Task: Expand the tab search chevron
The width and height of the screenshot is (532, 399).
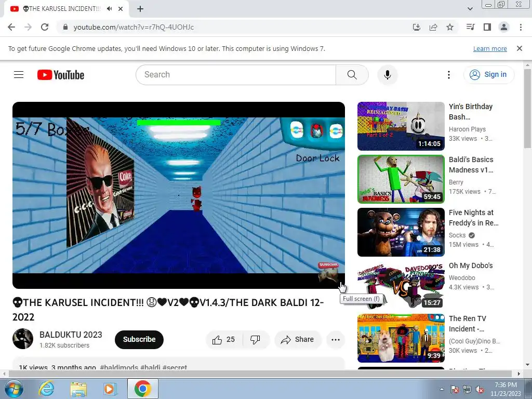Action: tap(470, 9)
